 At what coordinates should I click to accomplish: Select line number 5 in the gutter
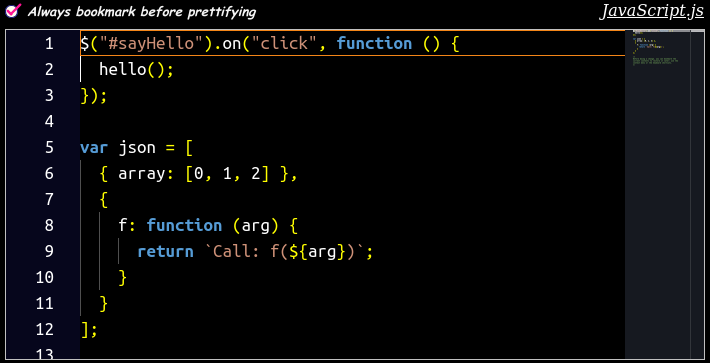click(x=49, y=148)
